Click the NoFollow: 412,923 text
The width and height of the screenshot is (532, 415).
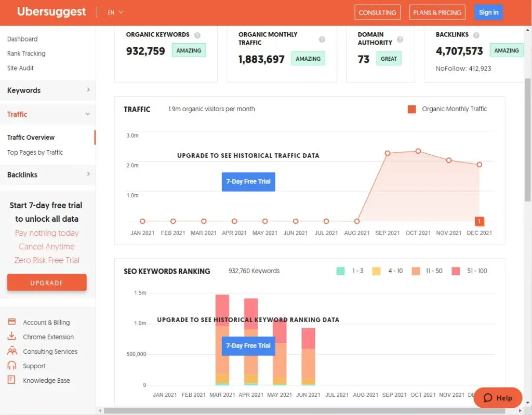463,69
